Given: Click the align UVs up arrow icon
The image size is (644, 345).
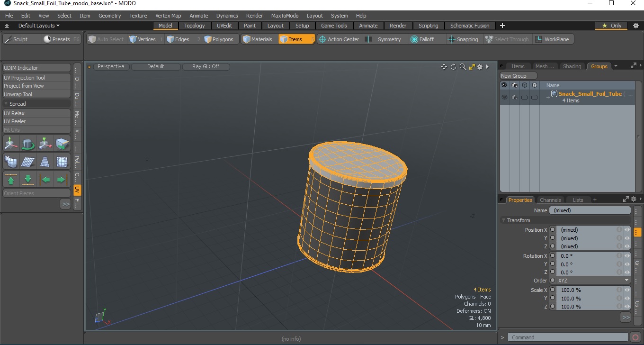Looking at the screenshot, I should coord(11,180).
